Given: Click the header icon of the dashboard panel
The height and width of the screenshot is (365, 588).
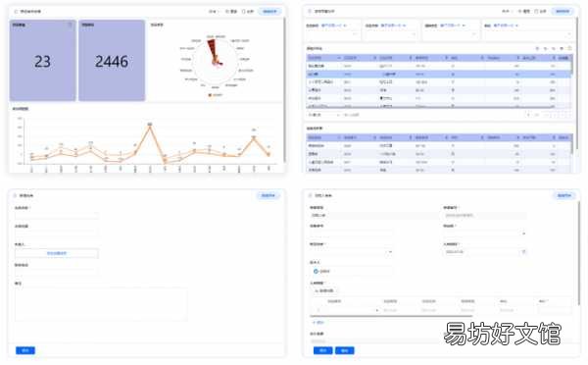Looking at the screenshot, I should point(16,12).
